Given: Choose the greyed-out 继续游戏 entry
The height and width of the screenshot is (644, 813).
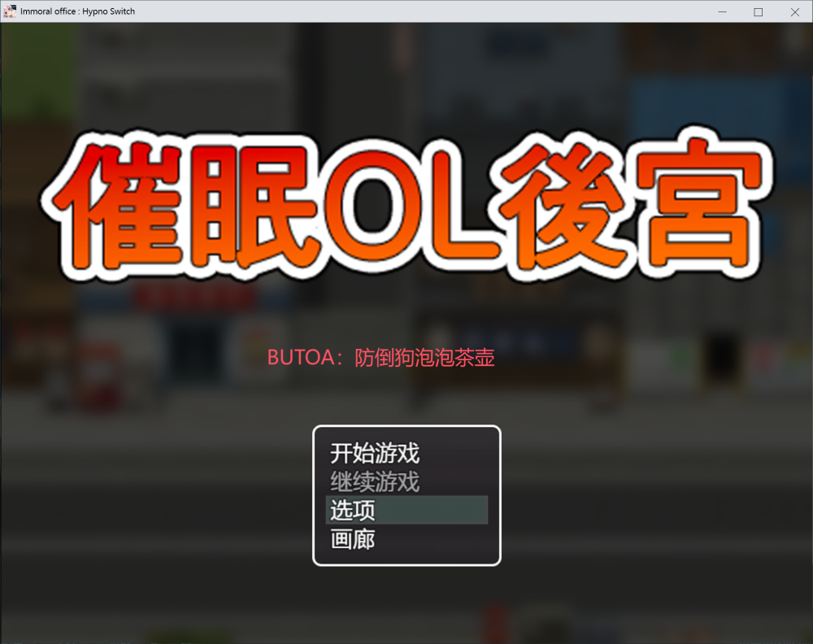Looking at the screenshot, I should pos(375,481).
